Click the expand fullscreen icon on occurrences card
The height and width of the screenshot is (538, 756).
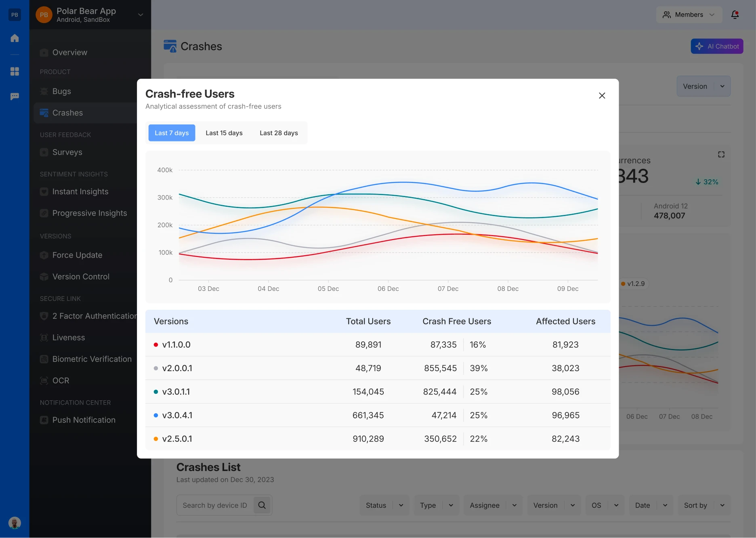click(x=721, y=154)
